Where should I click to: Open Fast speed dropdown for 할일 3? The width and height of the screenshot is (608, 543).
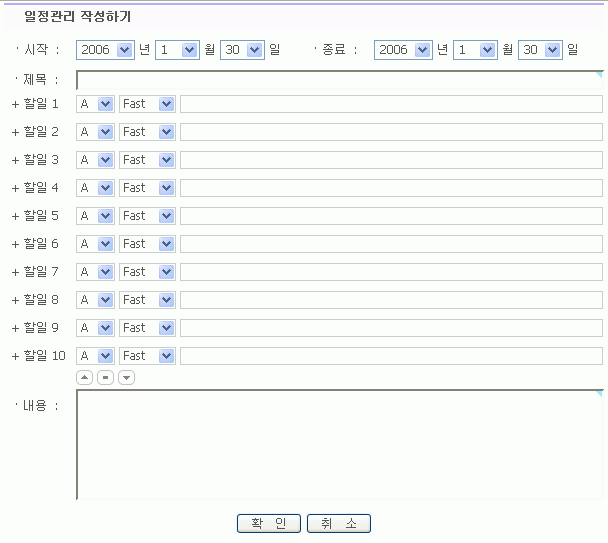pos(147,160)
